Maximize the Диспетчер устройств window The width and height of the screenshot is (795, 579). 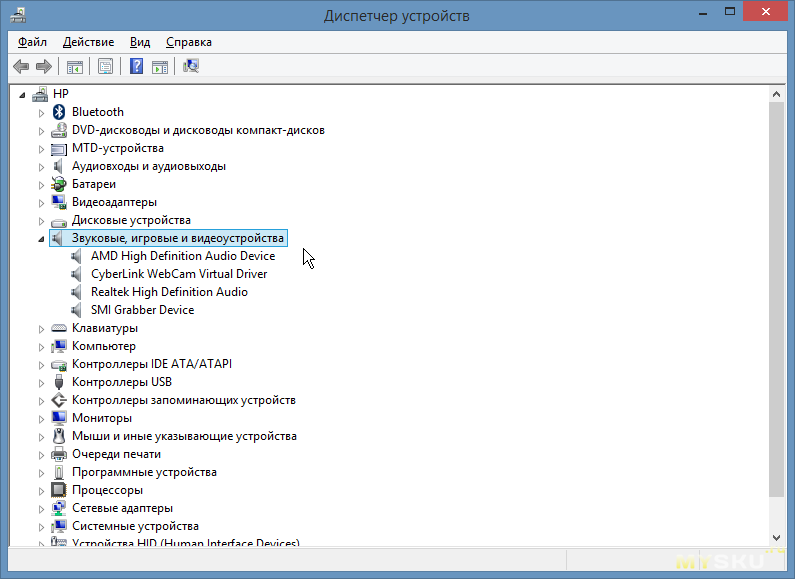tap(730, 12)
